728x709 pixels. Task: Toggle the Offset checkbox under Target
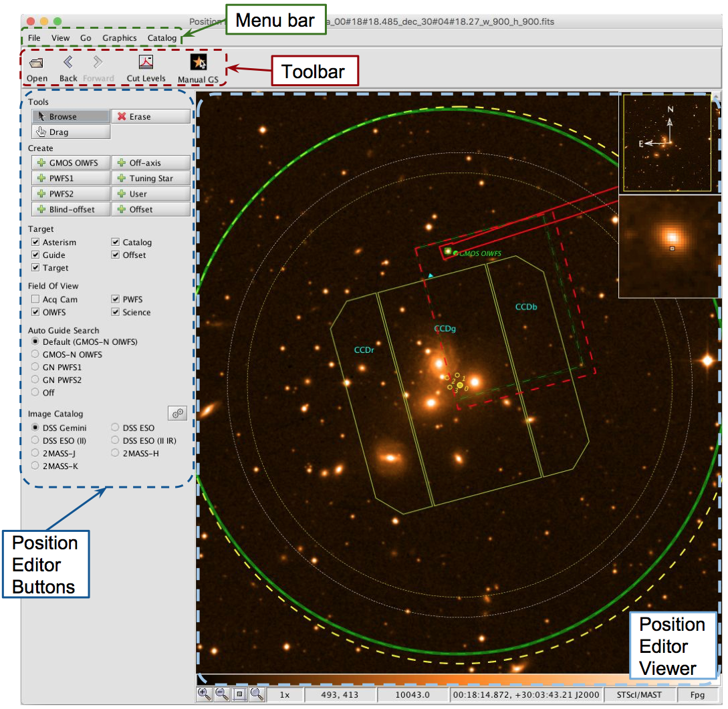pyautogui.click(x=116, y=255)
